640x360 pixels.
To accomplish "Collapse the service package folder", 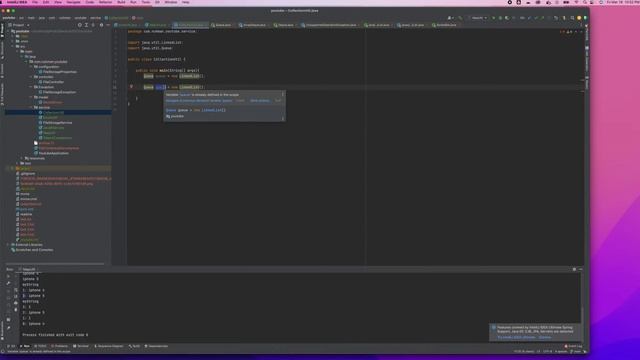I will click(31, 107).
